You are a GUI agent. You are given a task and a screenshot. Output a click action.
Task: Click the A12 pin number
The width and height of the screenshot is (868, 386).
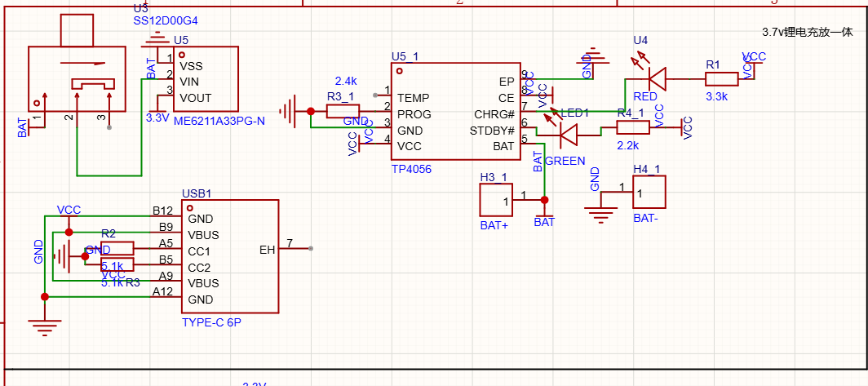point(162,291)
